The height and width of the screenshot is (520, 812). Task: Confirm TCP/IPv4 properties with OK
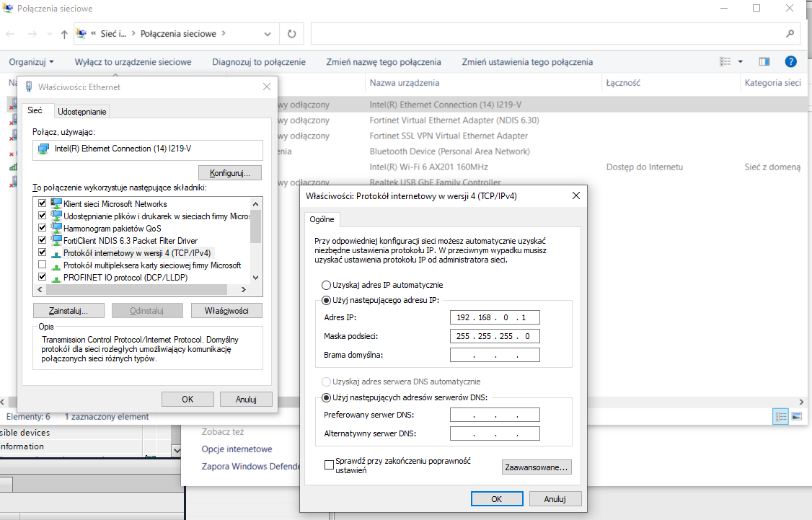click(x=497, y=499)
